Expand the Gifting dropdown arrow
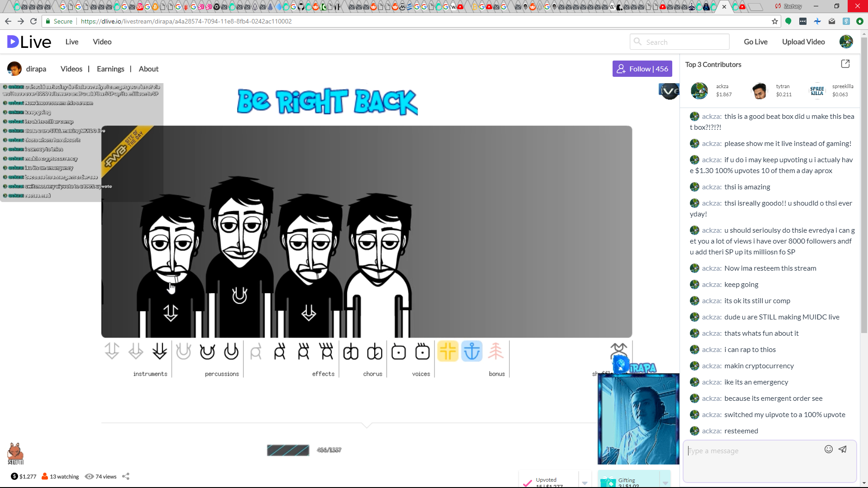This screenshot has width=868, height=488. (x=665, y=483)
